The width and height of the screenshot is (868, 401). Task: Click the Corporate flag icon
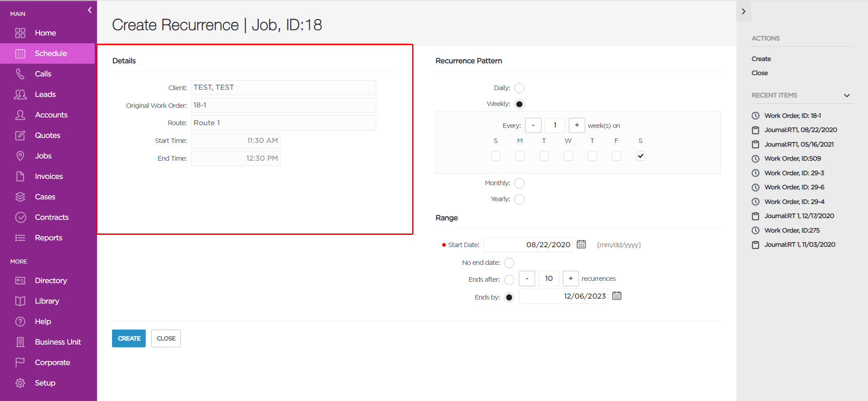[20, 362]
